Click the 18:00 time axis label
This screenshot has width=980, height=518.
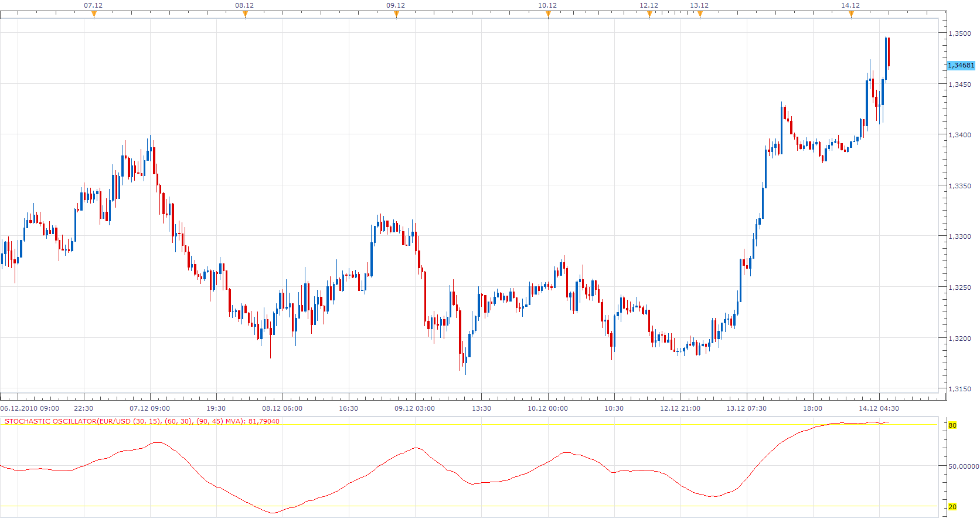click(813, 408)
